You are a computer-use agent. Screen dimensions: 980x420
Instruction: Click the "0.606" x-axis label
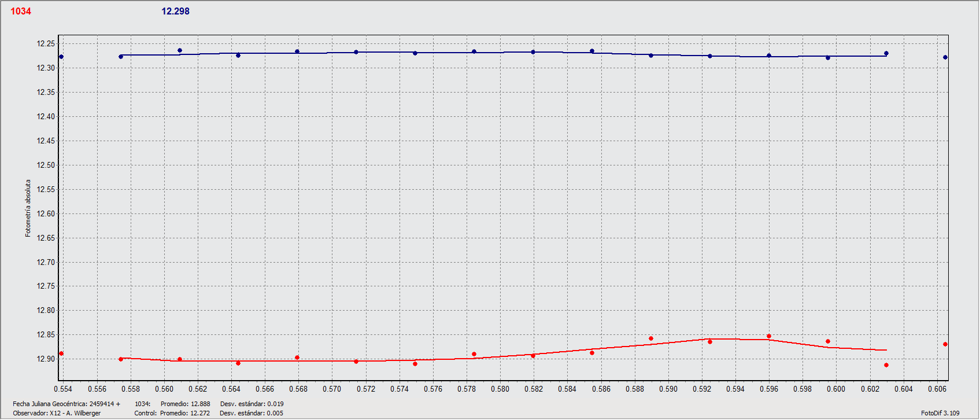point(937,389)
